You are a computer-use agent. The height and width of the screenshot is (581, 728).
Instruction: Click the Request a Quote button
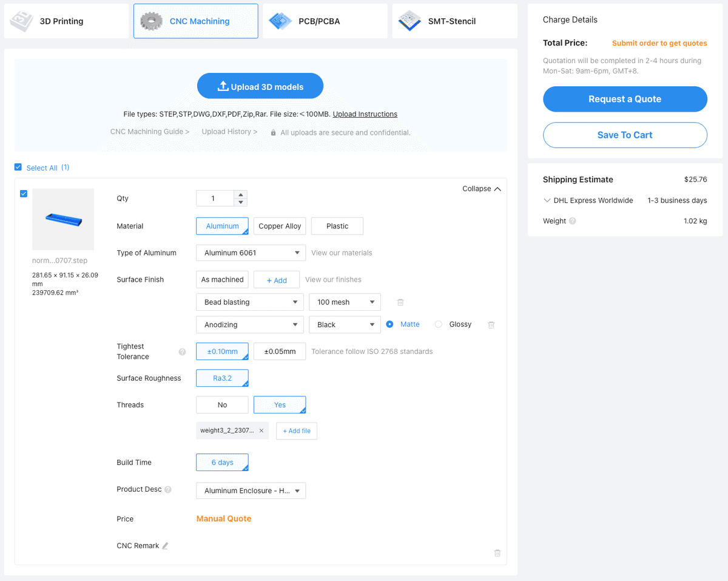pos(625,99)
